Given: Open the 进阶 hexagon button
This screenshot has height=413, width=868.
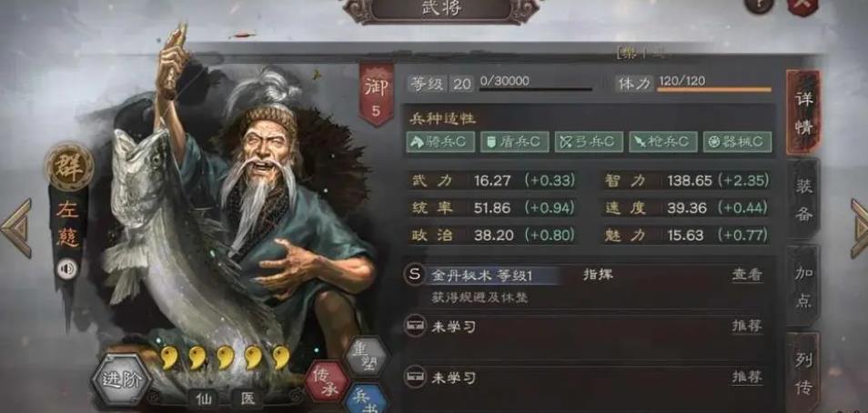Looking at the screenshot, I should [x=121, y=379].
